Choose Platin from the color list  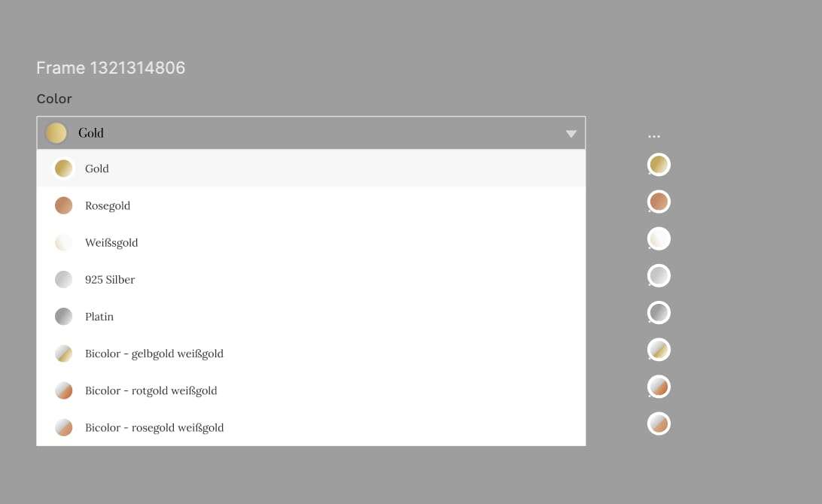[x=311, y=317]
